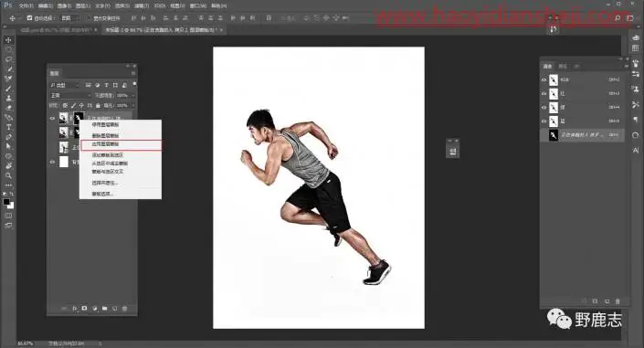644x348 pixels.
Task: Select the Lasso tool
Action: [8, 59]
